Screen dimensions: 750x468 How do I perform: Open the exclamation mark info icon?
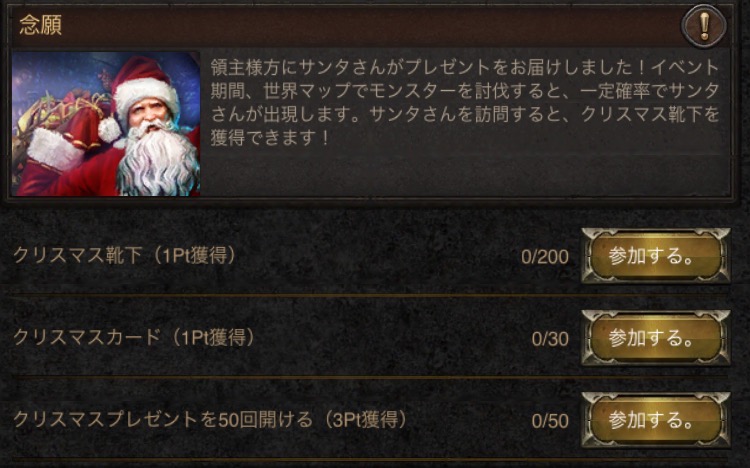tap(703, 26)
